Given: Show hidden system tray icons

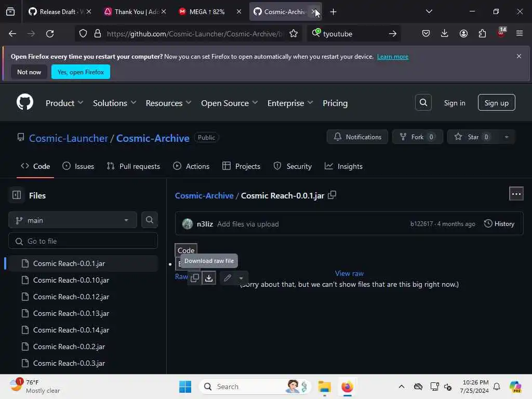Looking at the screenshot, I should click(x=402, y=387).
